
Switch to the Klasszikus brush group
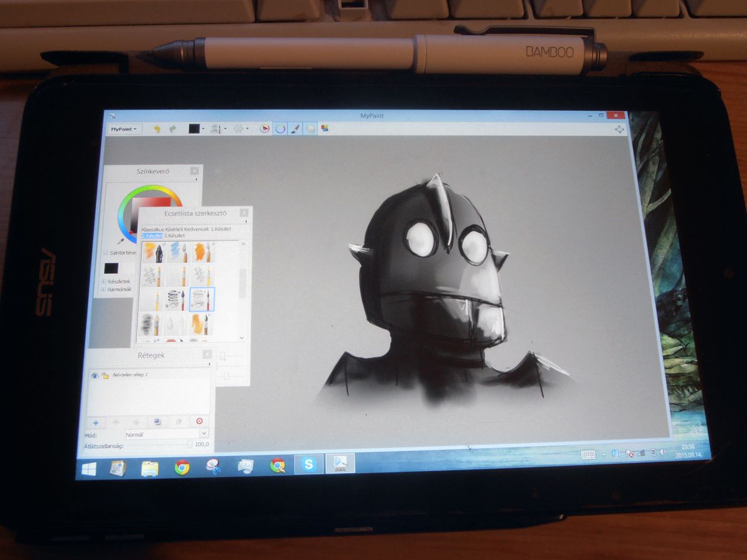click(x=154, y=230)
